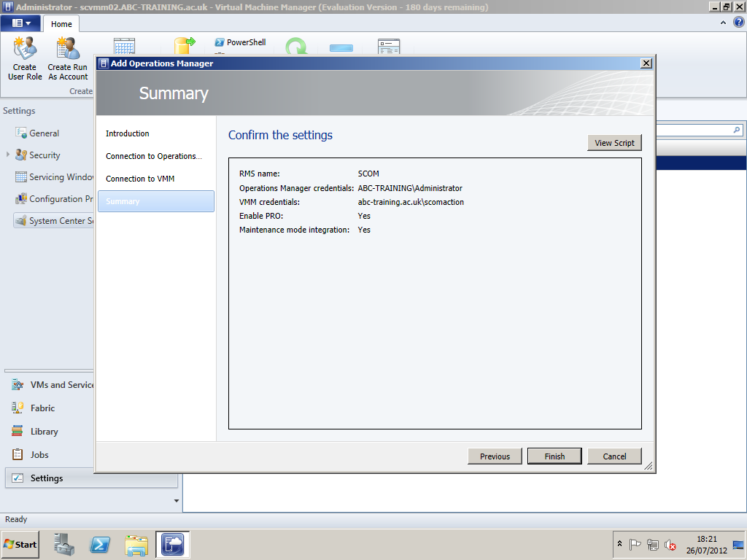Open PowerShell from the ribbon

[x=240, y=42]
